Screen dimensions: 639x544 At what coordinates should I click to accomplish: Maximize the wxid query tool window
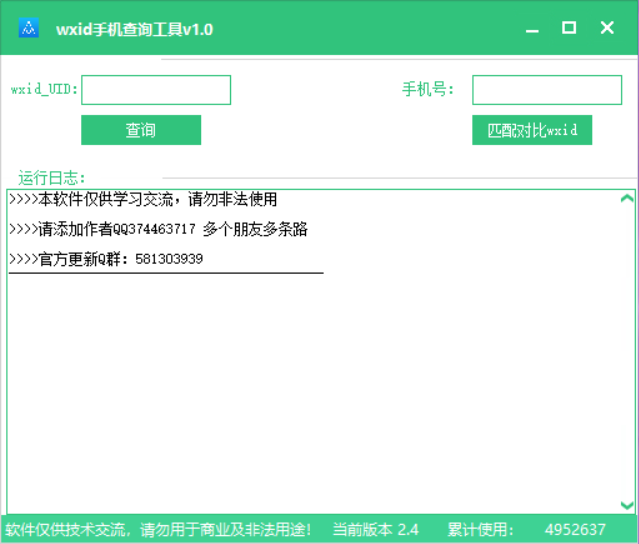pos(569,28)
